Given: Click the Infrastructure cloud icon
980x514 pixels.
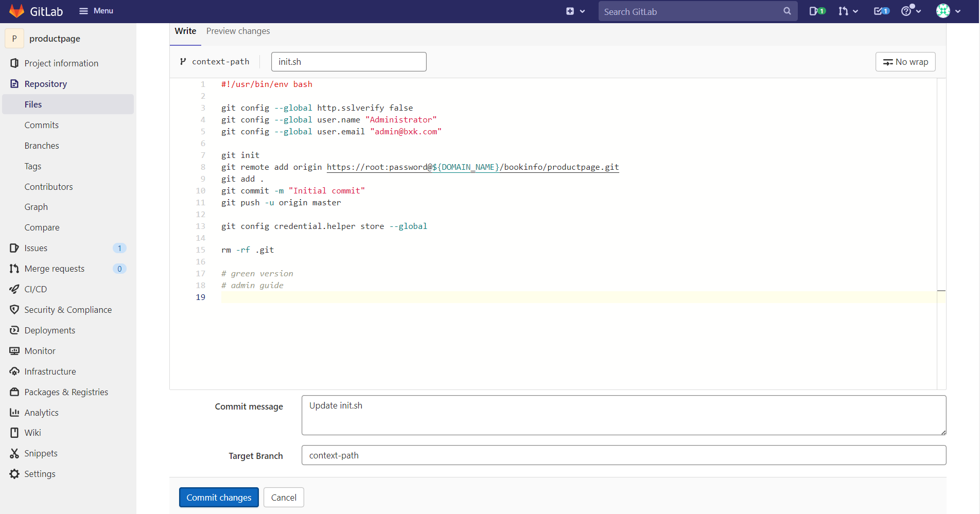Looking at the screenshot, I should click(x=14, y=371).
